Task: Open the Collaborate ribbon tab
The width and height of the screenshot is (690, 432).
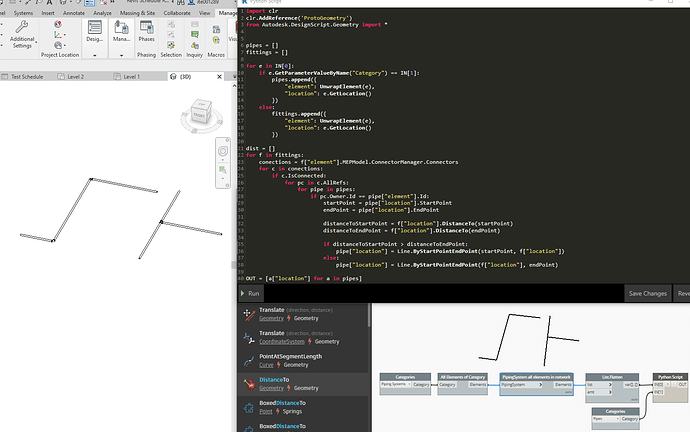Action: (177, 13)
